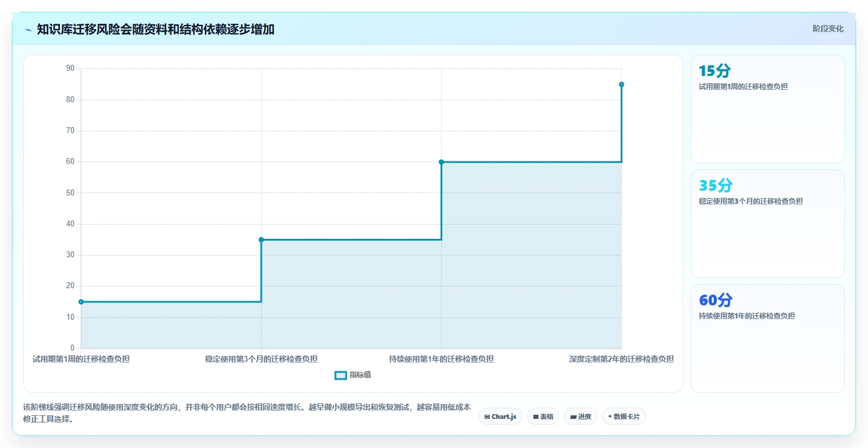Viewport: 868px width, 448px height.
Task: Click the 阶段变化 label in header
Action: pyautogui.click(x=828, y=29)
